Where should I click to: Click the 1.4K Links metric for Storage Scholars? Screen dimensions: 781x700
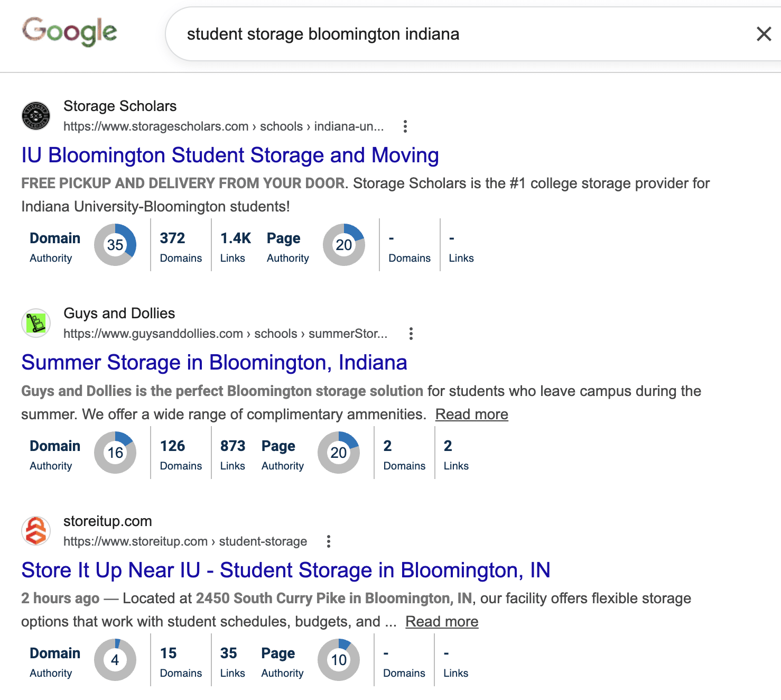(x=233, y=245)
